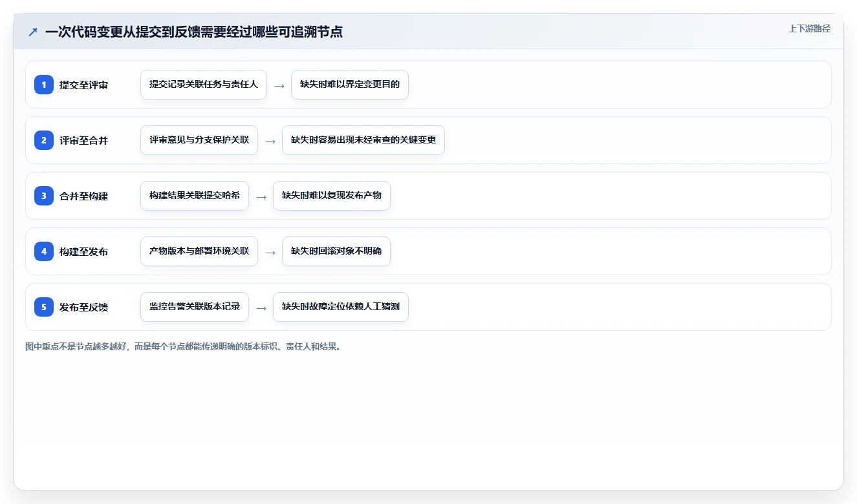The width and height of the screenshot is (857, 504).
Task: Click the 评审至合并 stage label
Action: 83,140
